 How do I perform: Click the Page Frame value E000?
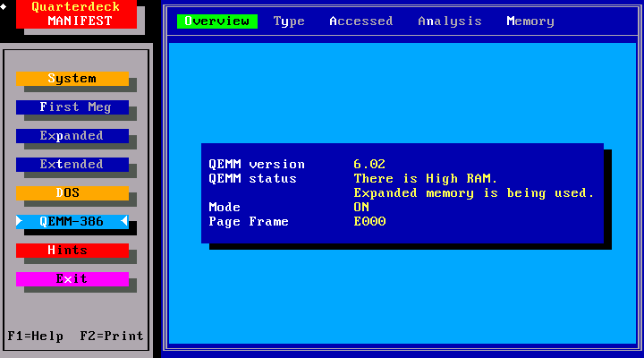point(369,222)
